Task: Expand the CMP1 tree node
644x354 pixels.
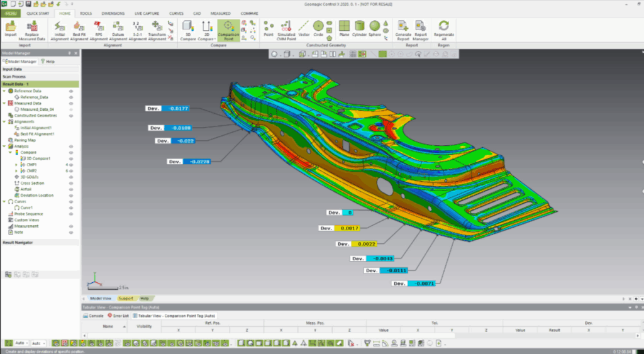Action: [16, 165]
